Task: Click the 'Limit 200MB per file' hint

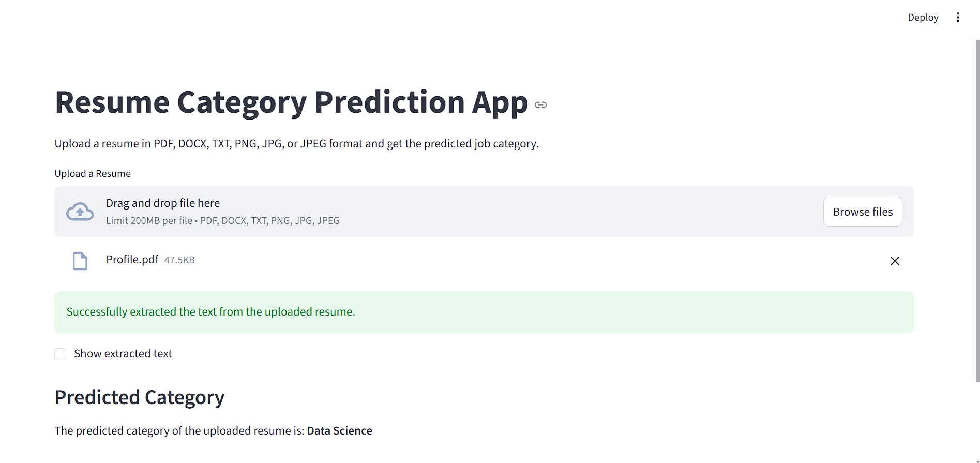Action: click(149, 221)
